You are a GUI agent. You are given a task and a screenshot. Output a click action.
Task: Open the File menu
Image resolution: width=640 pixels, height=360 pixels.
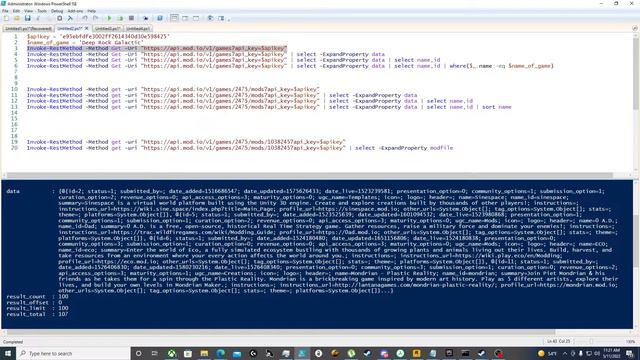5,11
